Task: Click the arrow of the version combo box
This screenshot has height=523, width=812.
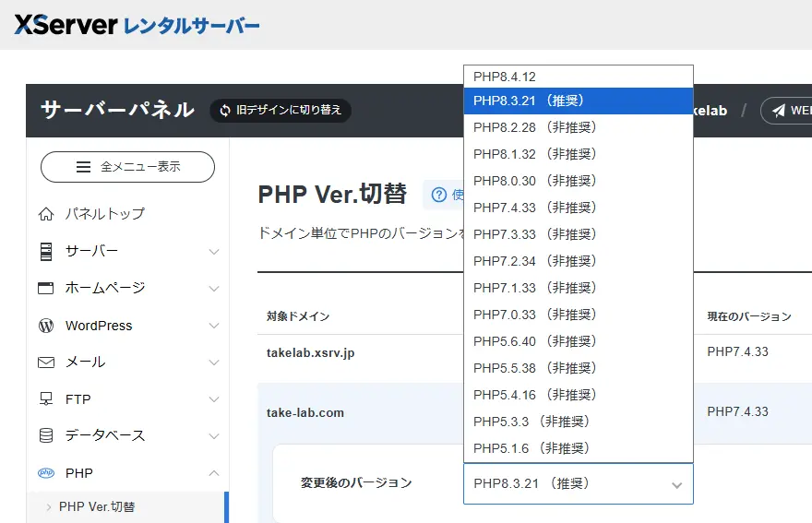Action: point(676,485)
